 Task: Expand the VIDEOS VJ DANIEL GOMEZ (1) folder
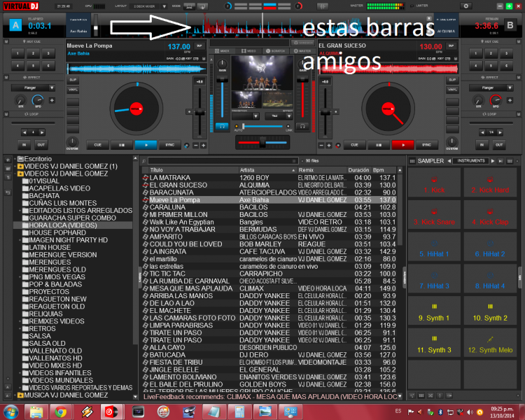pos(15,167)
